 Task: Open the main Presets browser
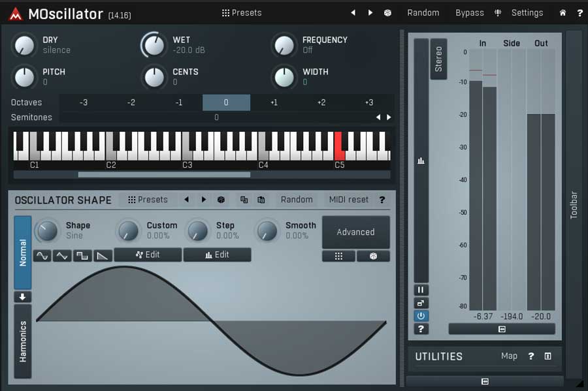tap(242, 13)
